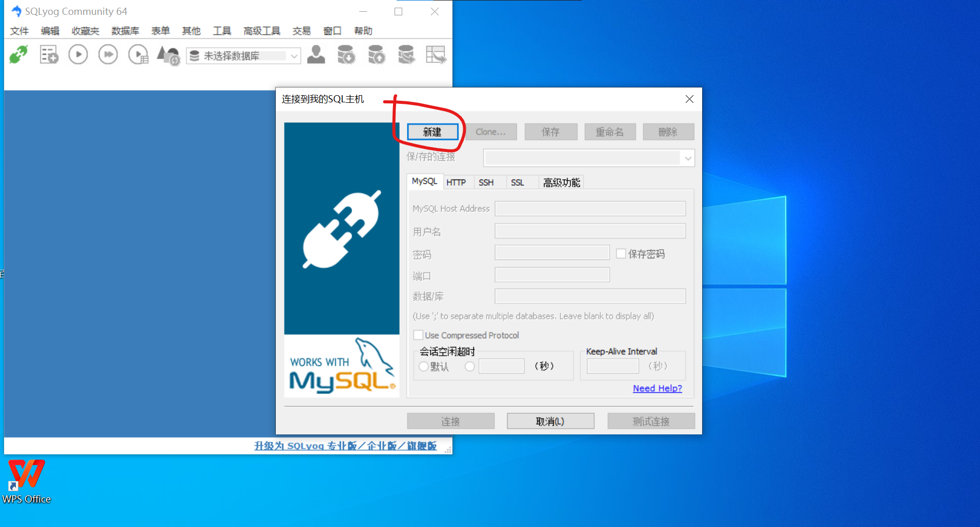980x527 pixels.
Task: Click the 重命名 button
Action: 610,132
